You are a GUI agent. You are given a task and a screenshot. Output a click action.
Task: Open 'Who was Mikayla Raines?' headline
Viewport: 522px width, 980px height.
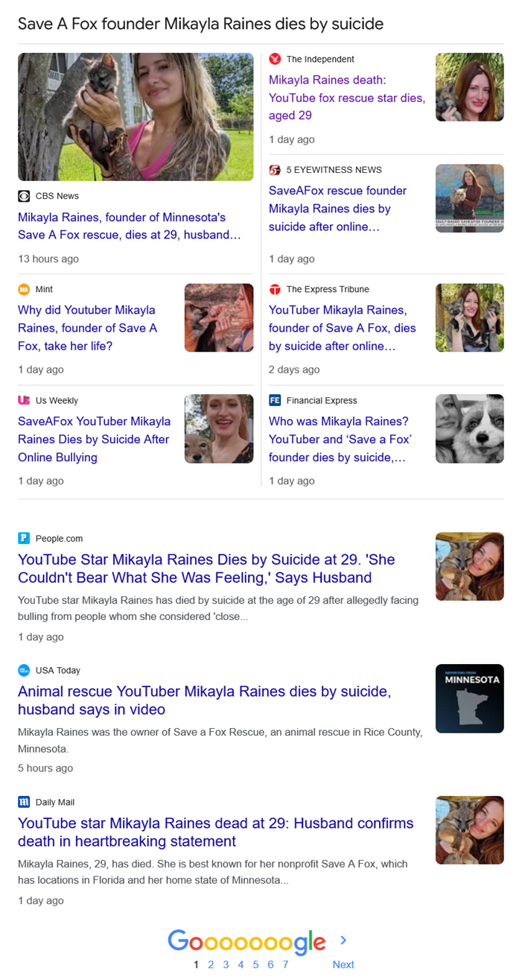[x=340, y=439]
